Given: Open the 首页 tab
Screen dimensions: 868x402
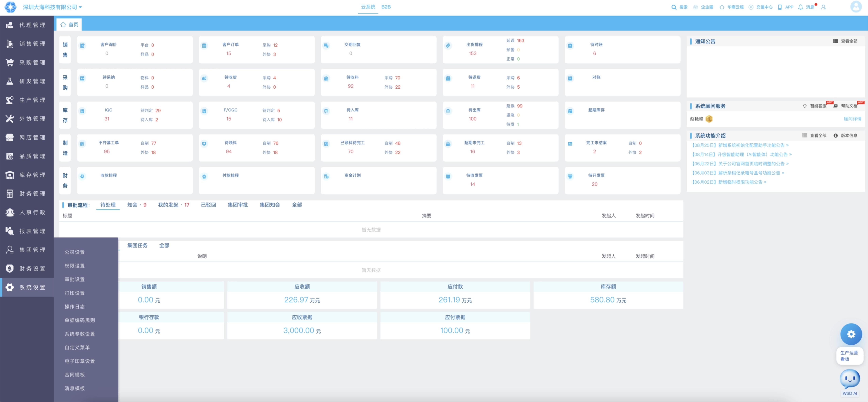Looking at the screenshot, I should (x=69, y=24).
